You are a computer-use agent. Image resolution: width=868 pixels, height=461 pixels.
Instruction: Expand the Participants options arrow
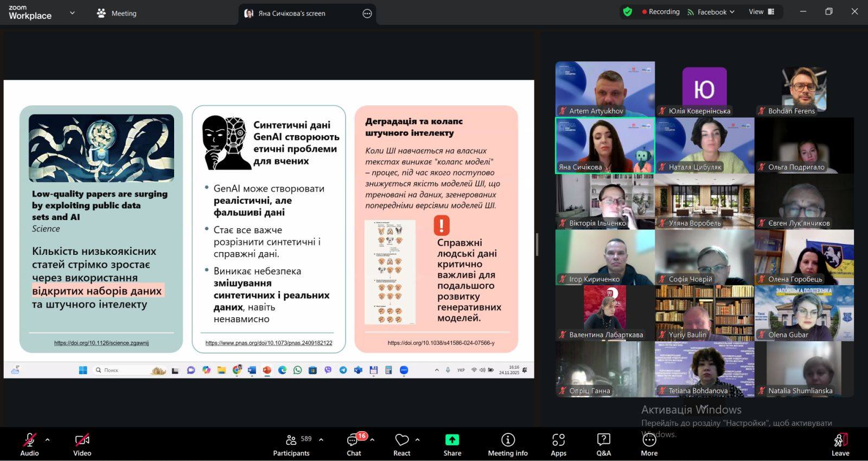coord(321,440)
